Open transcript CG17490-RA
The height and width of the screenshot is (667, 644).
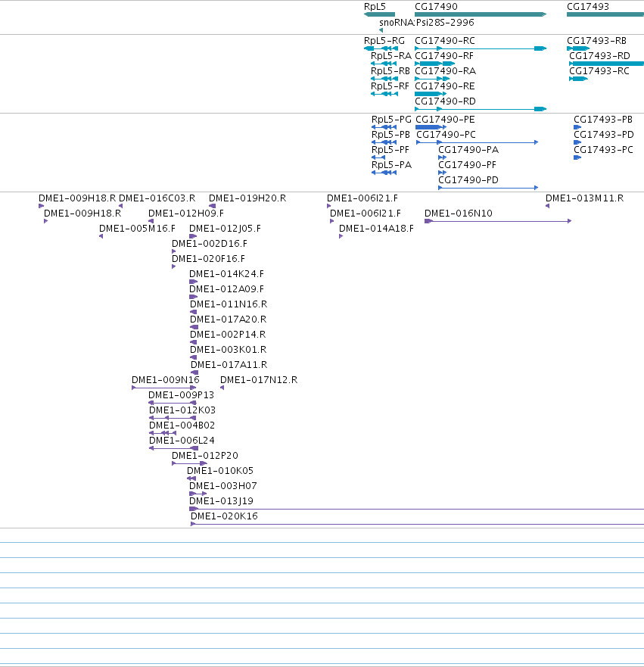click(x=432, y=79)
